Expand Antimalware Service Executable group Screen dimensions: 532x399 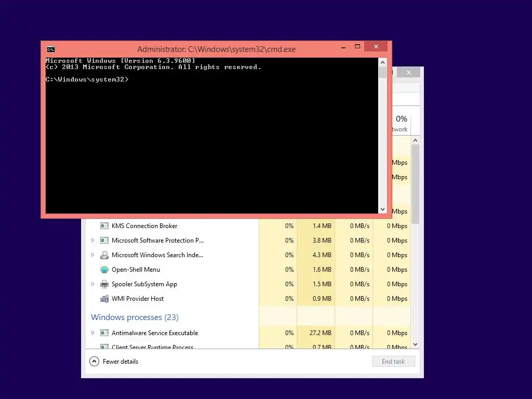click(92, 333)
